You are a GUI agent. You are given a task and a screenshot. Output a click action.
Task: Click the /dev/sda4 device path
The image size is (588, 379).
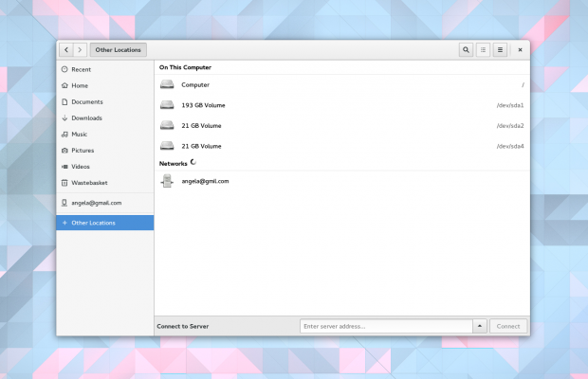510,147
